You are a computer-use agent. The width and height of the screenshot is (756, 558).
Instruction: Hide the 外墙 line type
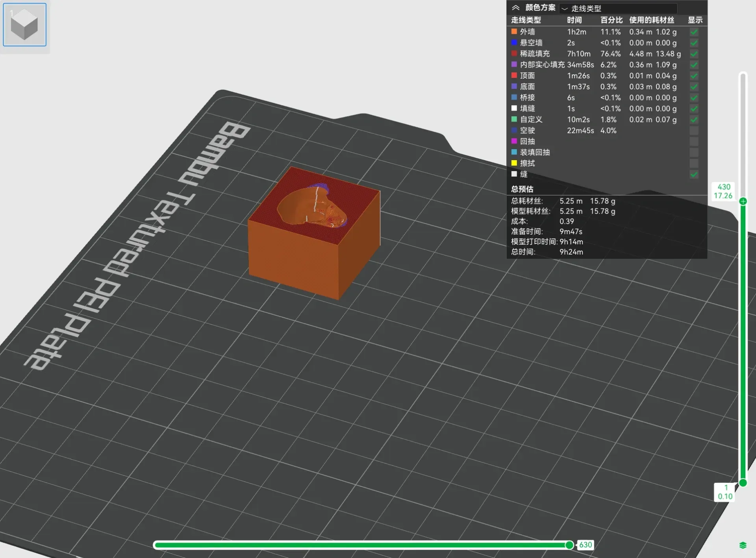point(694,32)
